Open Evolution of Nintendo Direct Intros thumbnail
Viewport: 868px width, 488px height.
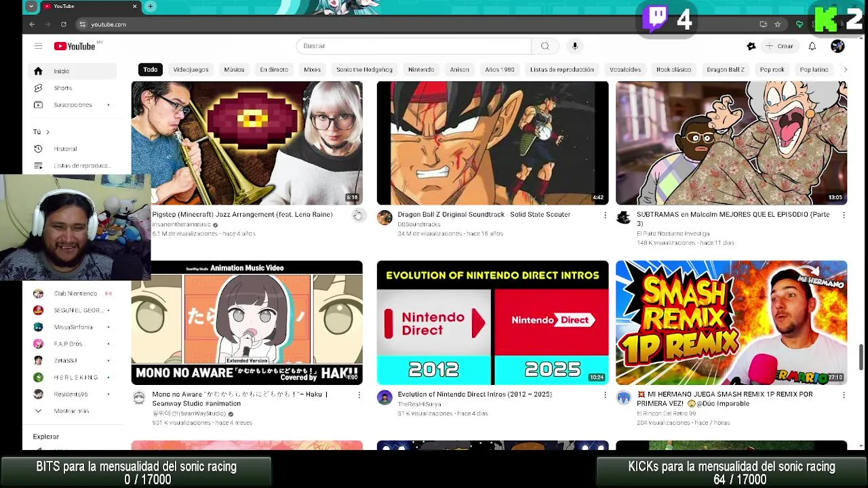(492, 323)
